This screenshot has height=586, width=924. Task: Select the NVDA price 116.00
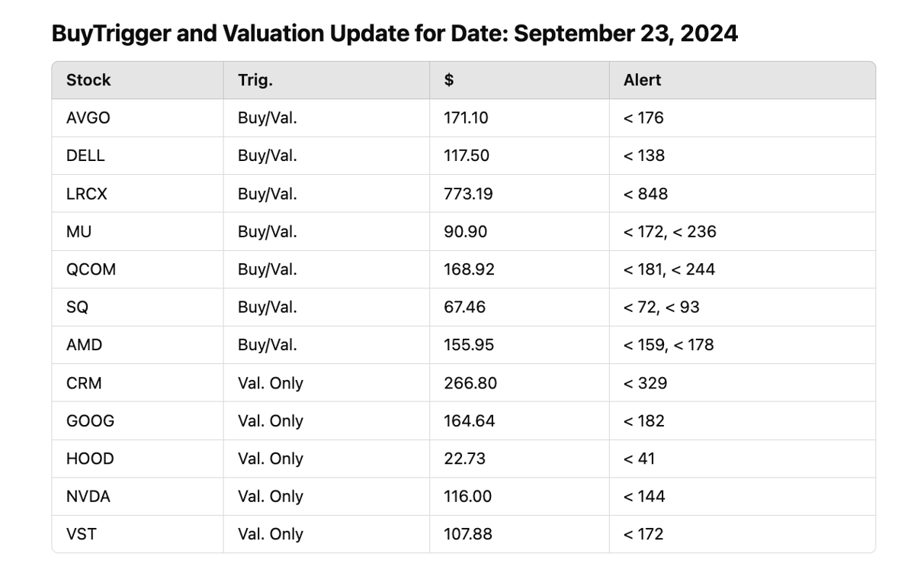467,496
